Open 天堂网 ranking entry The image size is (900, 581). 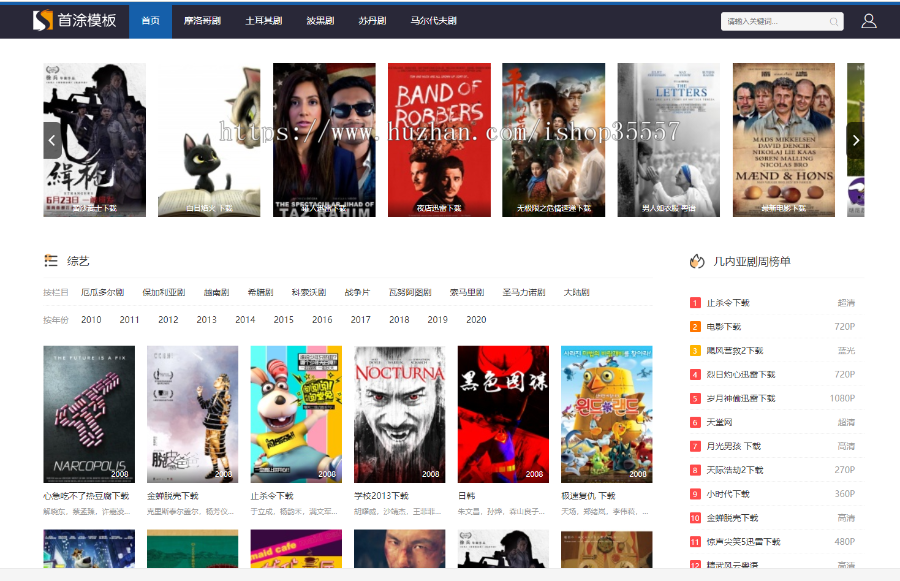point(719,423)
